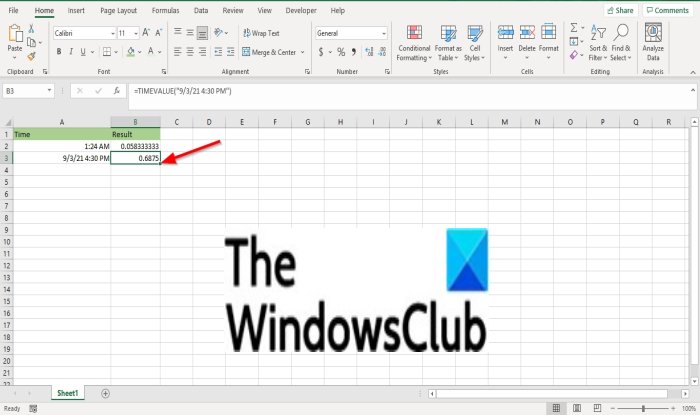Switch to Page Layout view
This screenshot has width=700, height=415.
click(x=577, y=408)
